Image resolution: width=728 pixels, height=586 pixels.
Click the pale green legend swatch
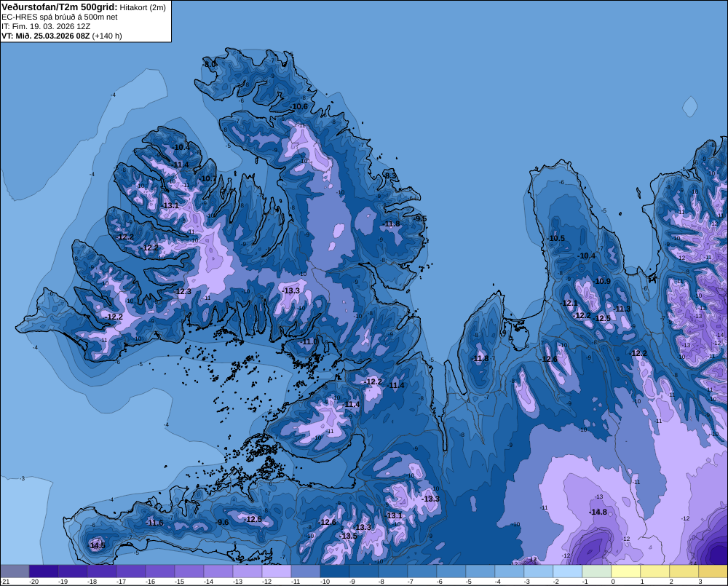point(597,571)
